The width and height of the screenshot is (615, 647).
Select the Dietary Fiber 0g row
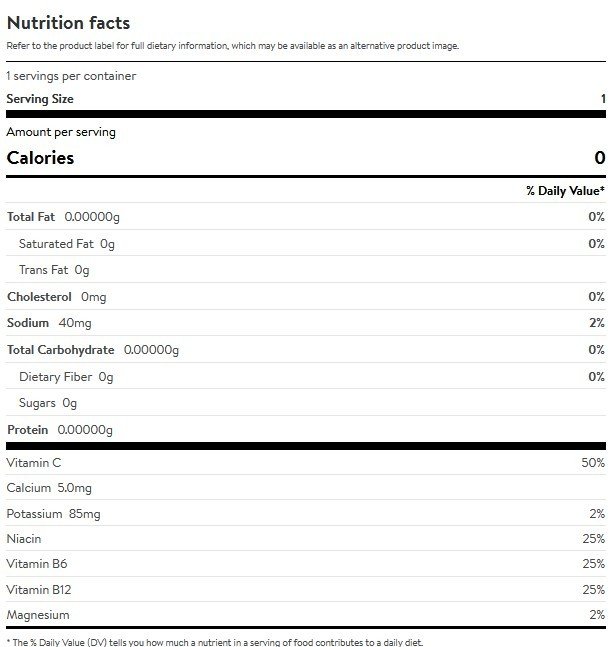tap(306, 376)
